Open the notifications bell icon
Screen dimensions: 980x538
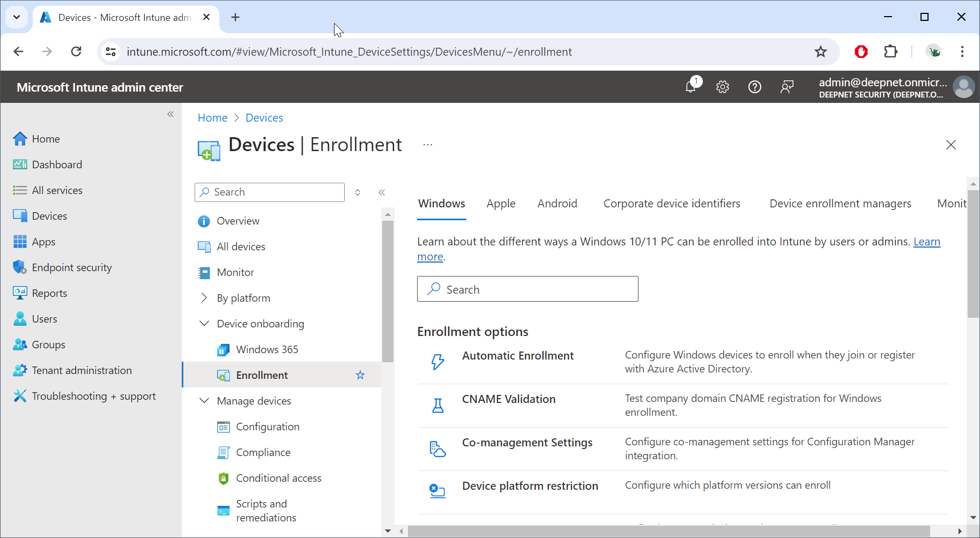[691, 86]
